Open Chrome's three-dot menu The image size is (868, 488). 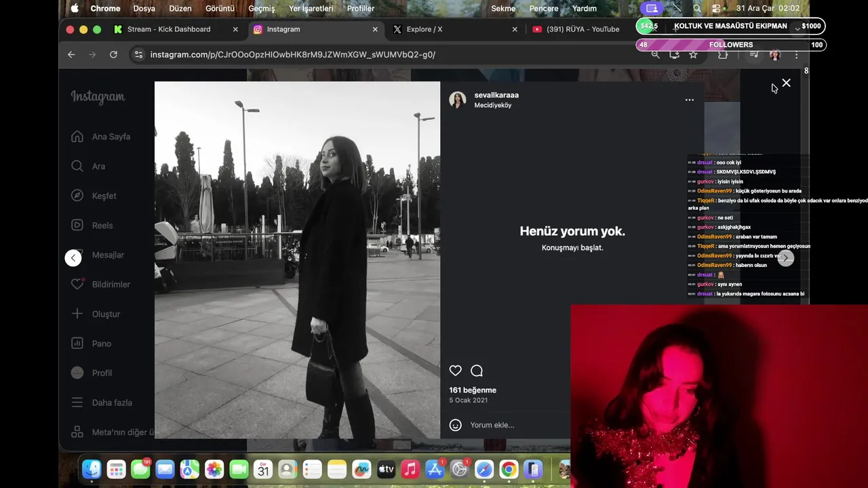[x=796, y=54]
